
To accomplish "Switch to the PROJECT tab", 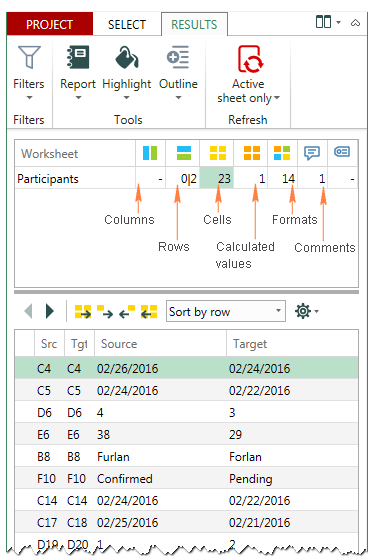I will point(50,24).
